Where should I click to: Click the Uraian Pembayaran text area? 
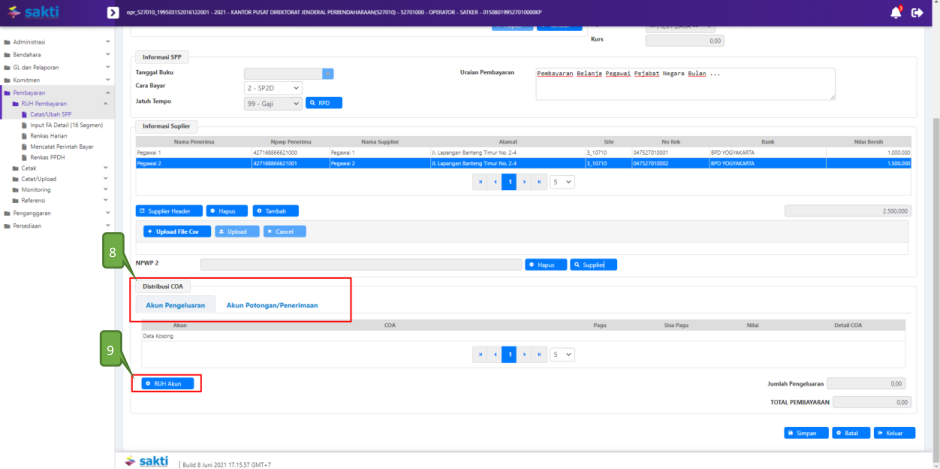point(685,86)
